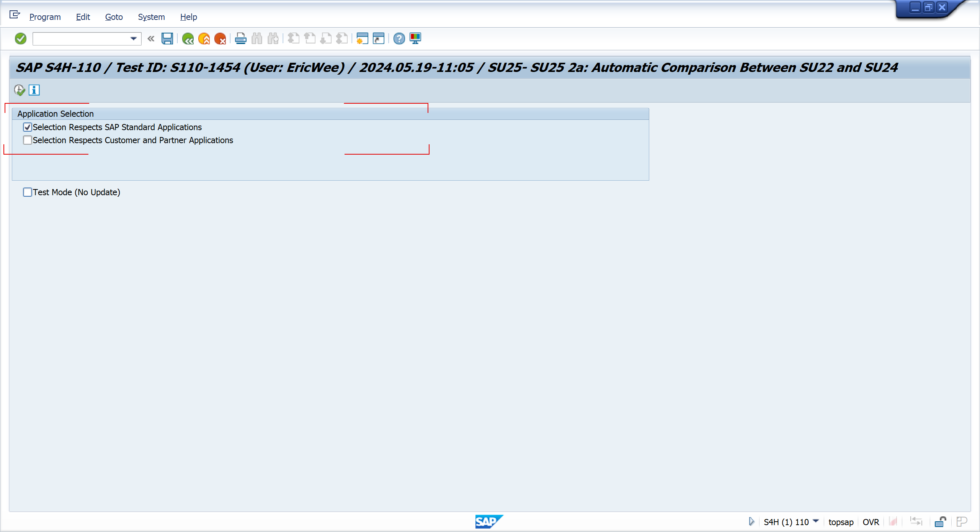
Task: Open the Goto menu
Action: click(114, 17)
